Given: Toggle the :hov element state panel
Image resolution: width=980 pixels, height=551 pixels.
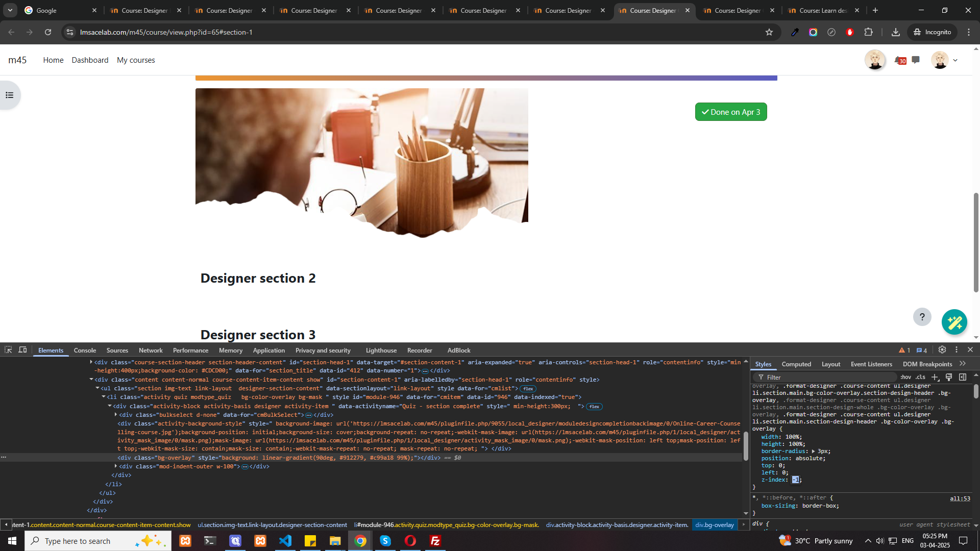Looking at the screenshot, I should [x=906, y=378].
